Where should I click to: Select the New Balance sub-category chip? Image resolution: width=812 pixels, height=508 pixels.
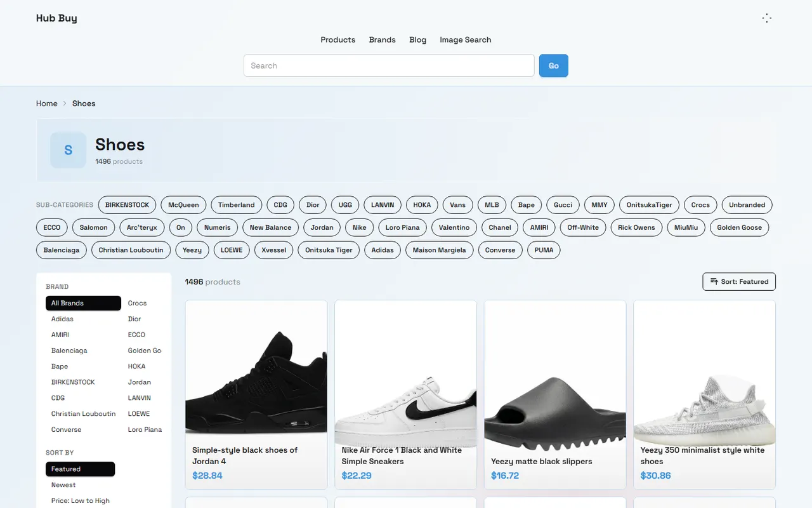tap(270, 227)
